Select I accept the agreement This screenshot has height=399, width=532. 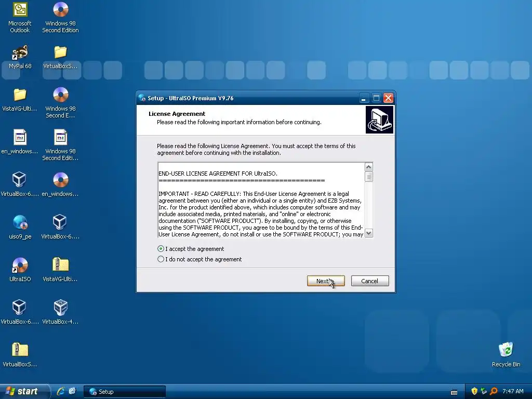[191, 249]
